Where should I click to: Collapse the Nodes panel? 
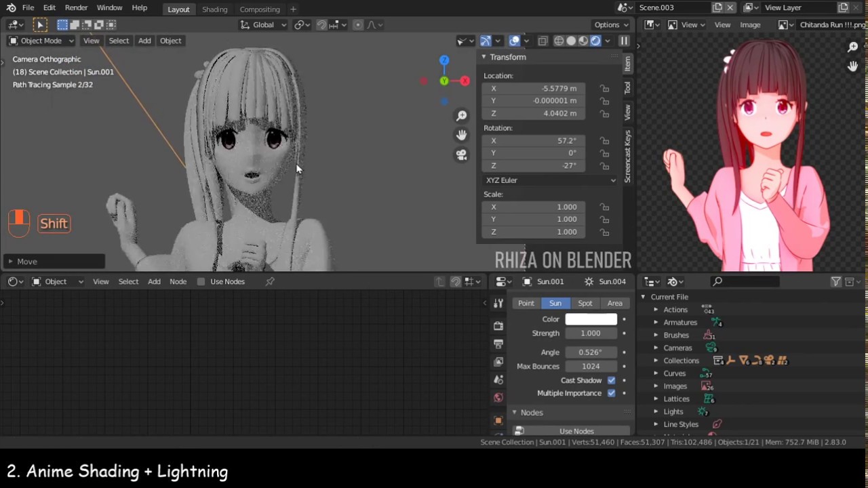pyautogui.click(x=514, y=412)
